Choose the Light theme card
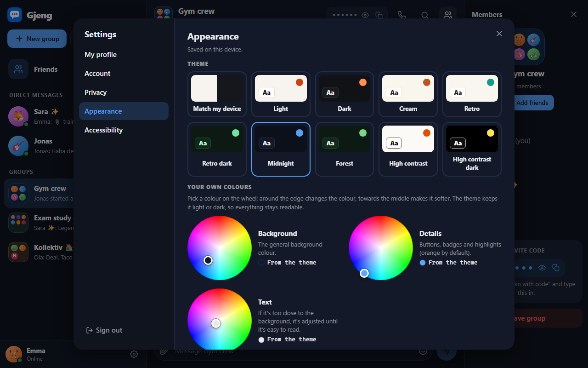The height and width of the screenshot is (368, 588). [281, 94]
